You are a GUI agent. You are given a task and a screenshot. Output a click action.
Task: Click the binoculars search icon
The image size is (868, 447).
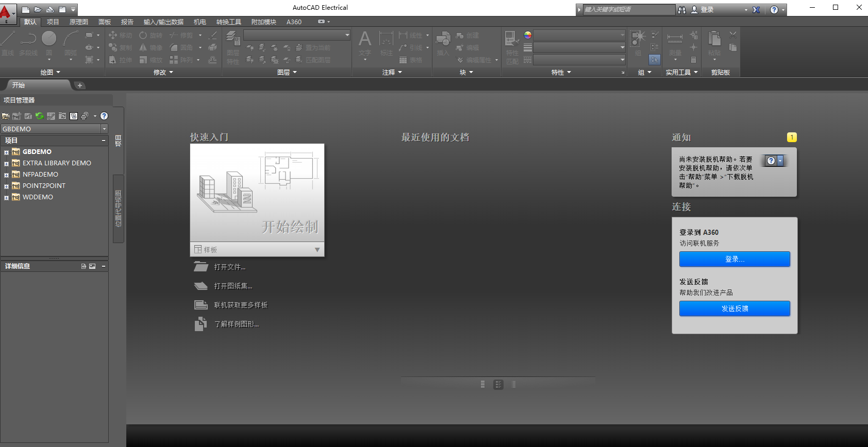682,10
